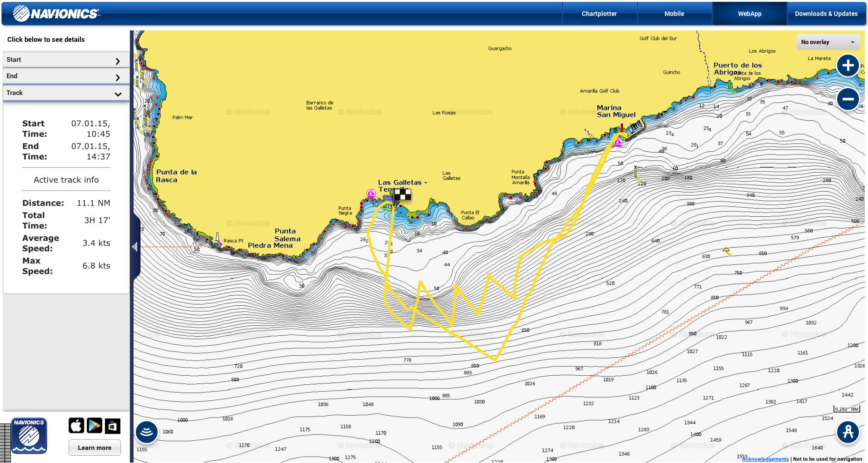868x463 pixels.
Task: Click the End Time 14:37 value
Action: click(x=90, y=151)
